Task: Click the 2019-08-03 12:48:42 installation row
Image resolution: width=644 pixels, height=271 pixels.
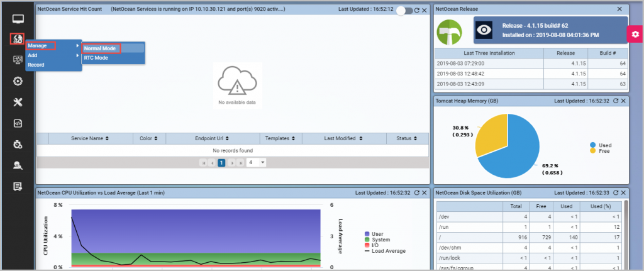Action: [x=531, y=74]
